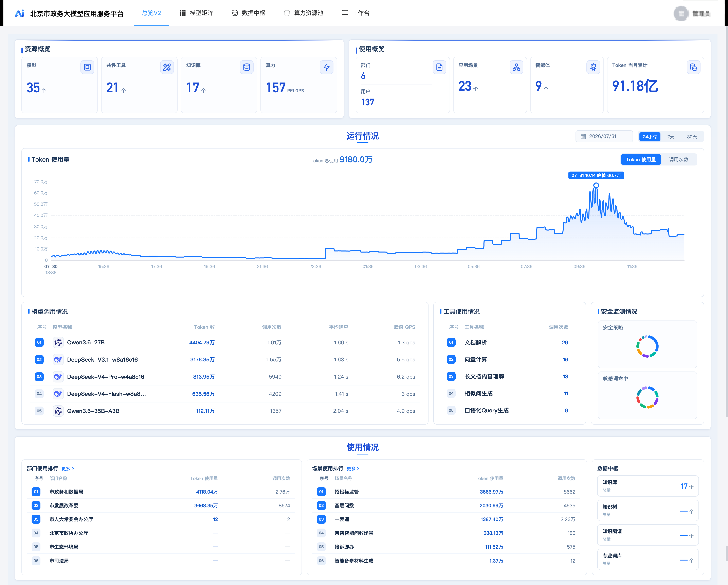This screenshot has height=585, width=728.
Task: Click the 文档解析 tool row
Action: coord(507,342)
